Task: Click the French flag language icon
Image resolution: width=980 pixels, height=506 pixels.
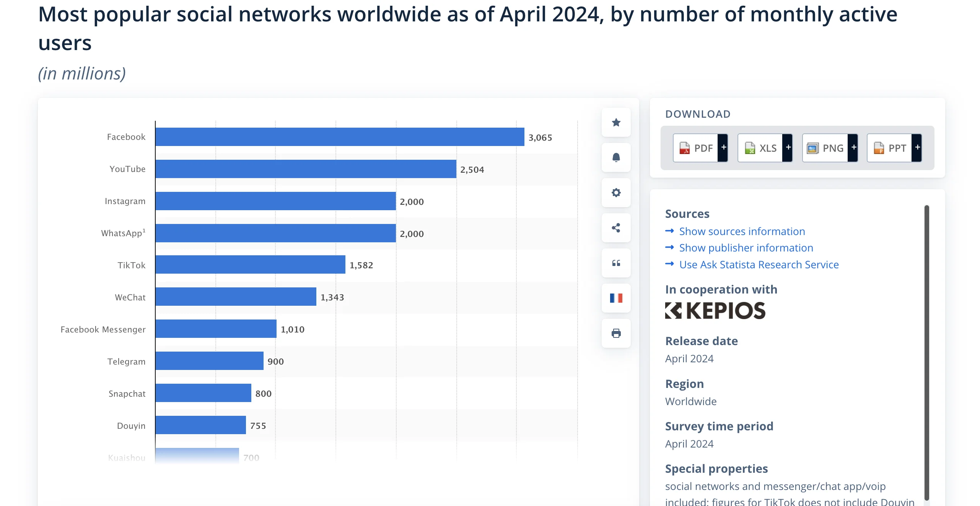Action: click(616, 298)
